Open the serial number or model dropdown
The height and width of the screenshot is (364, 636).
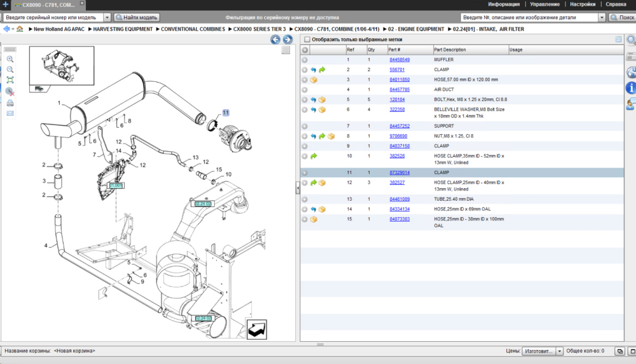107,17
